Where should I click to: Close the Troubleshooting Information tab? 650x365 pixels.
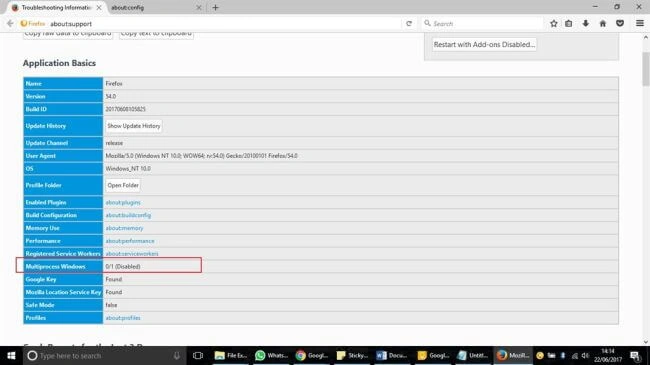(99, 7)
